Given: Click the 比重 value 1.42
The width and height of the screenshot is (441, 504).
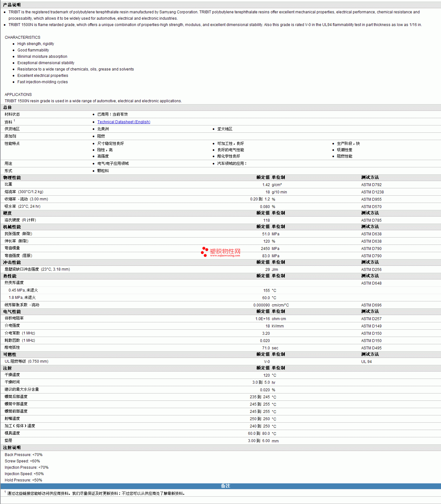Looking at the screenshot, I should tap(266, 185).
